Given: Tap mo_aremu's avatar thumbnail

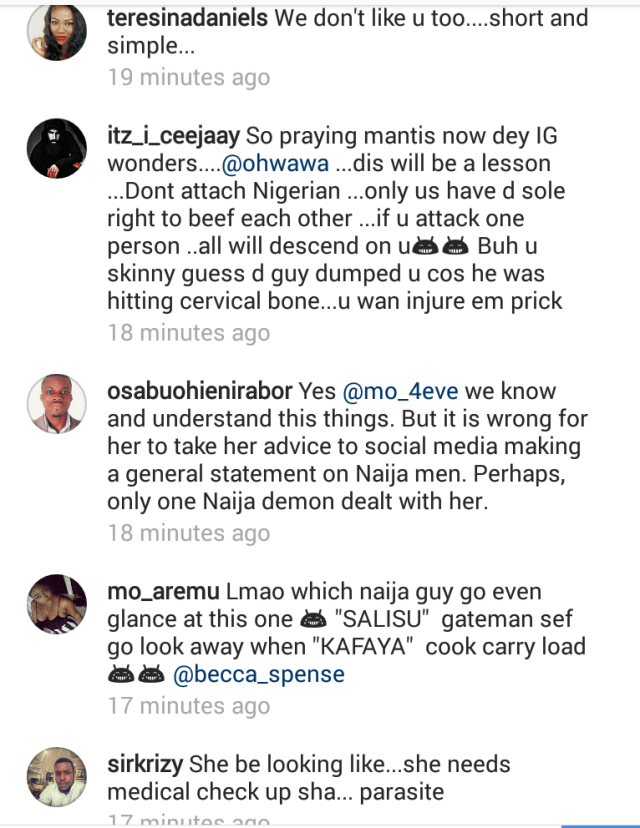Looking at the screenshot, I should (56, 604).
